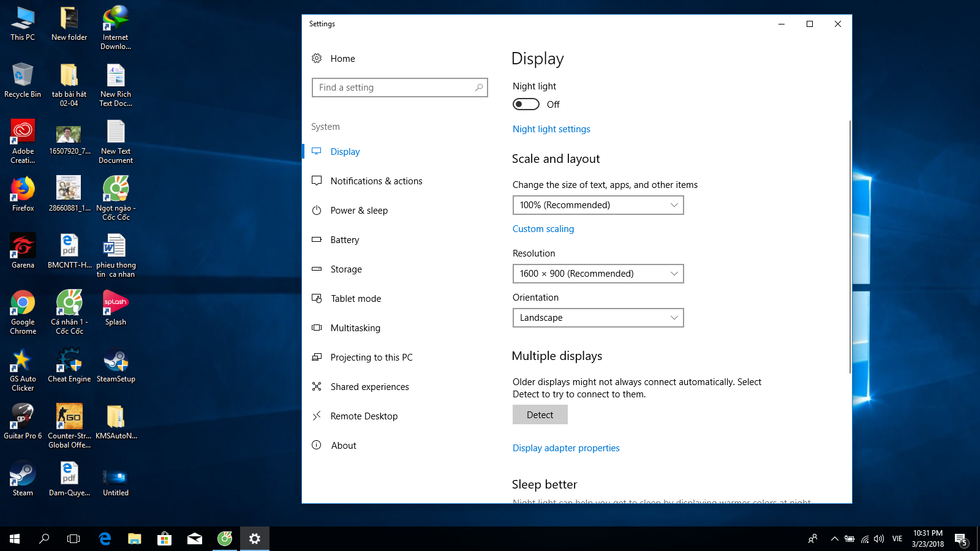Click the Power & sleep icon
The height and width of the screenshot is (551, 980).
pyautogui.click(x=317, y=210)
